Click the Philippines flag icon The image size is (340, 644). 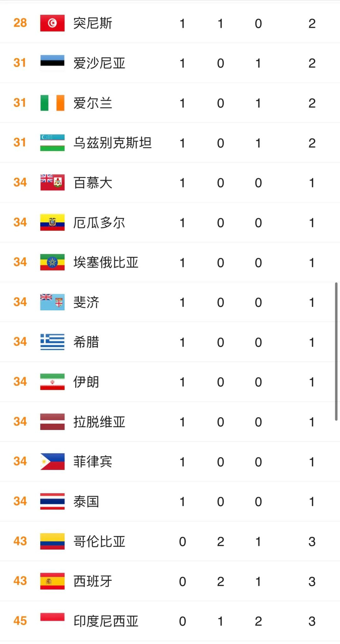tap(52, 461)
